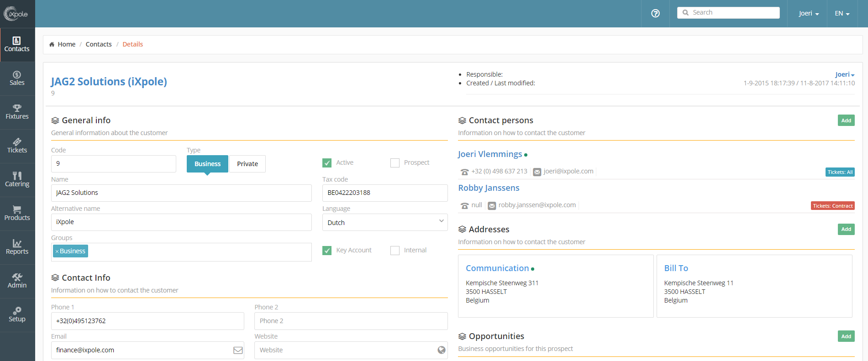Click email address joeri@ixpole.com
Viewport: 868px width, 361px height.
[568, 171]
